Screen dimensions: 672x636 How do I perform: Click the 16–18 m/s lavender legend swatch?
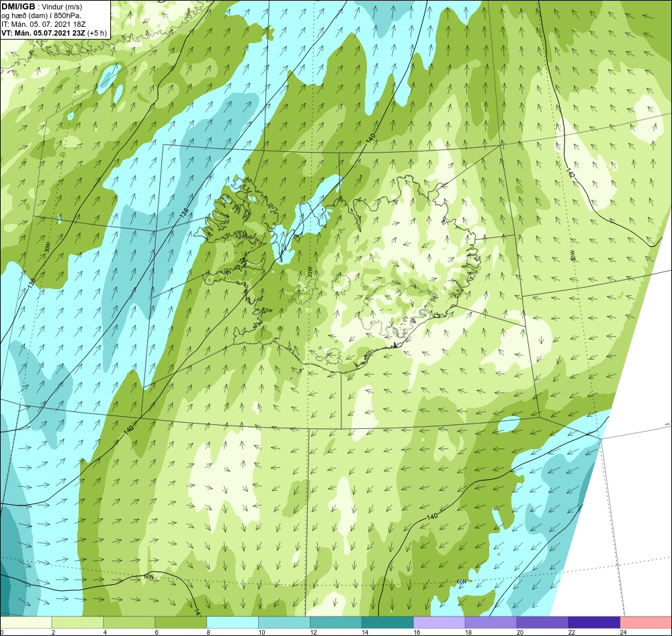click(x=439, y=623)
